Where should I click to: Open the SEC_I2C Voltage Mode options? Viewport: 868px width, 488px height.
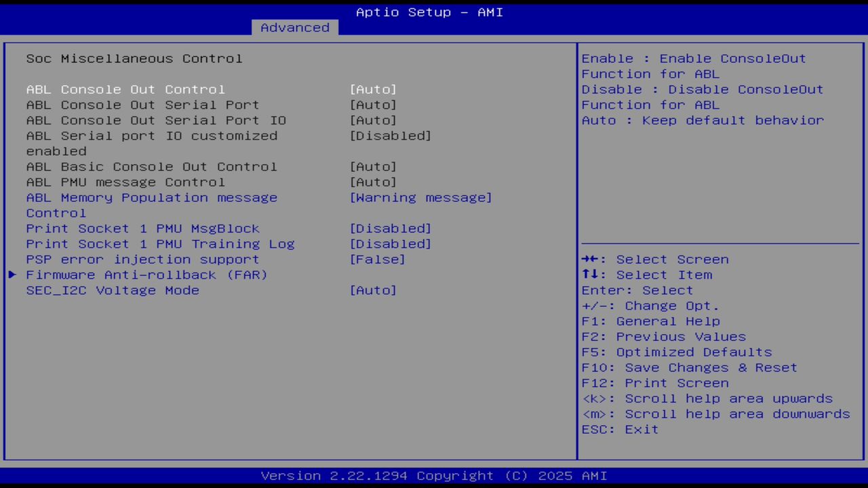(113, 290)
